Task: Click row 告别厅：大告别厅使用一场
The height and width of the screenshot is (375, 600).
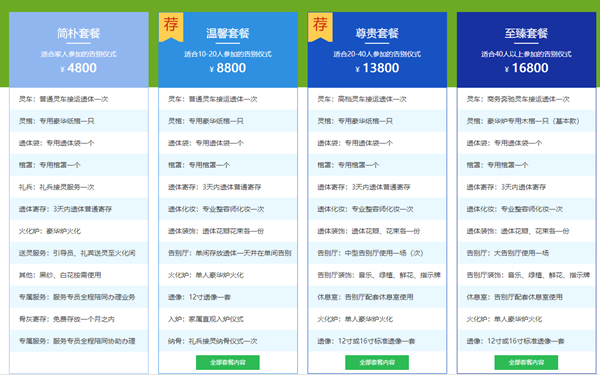Action: (527, 253)
